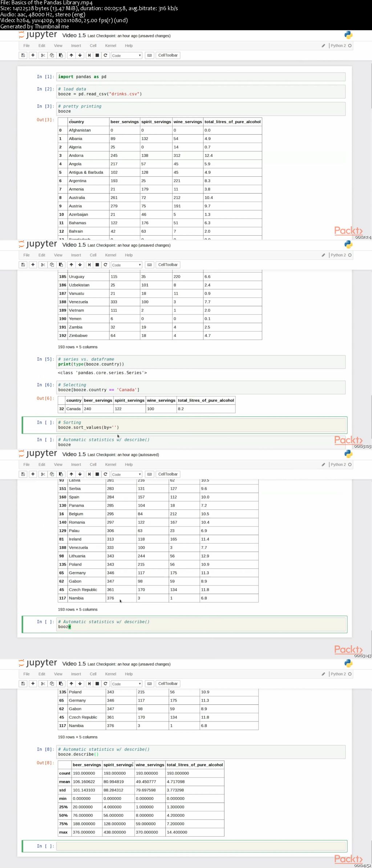Click the CellToolbar button in the 00:03:03 frame

[168, 265]
